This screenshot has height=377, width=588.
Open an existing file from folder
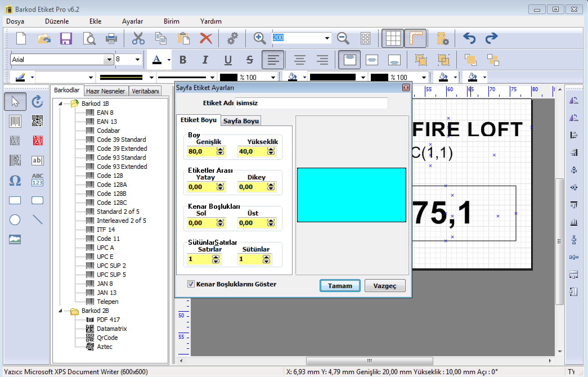click(44, 38)
